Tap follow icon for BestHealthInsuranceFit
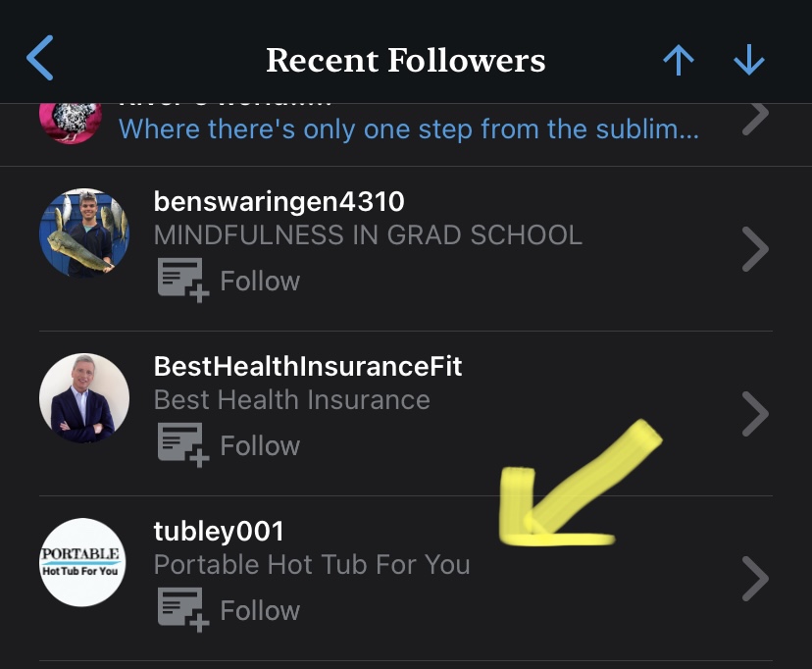The height and width of the screenshot is (669, 812). coord(182,445)
